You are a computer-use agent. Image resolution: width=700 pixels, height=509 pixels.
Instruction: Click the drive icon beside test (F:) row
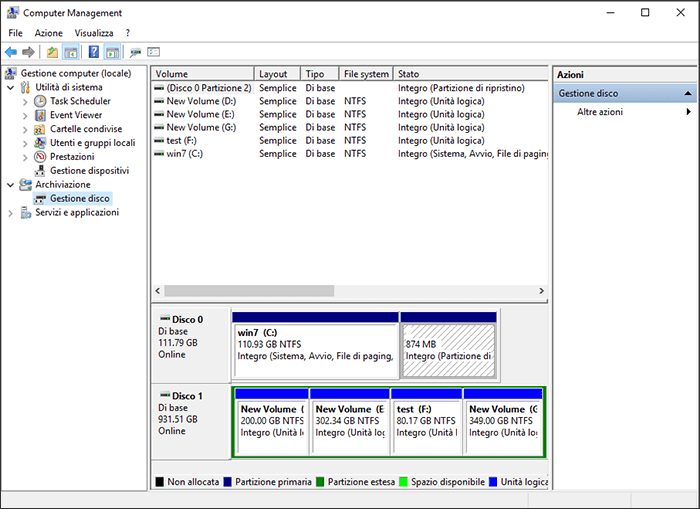pos(159,140)
